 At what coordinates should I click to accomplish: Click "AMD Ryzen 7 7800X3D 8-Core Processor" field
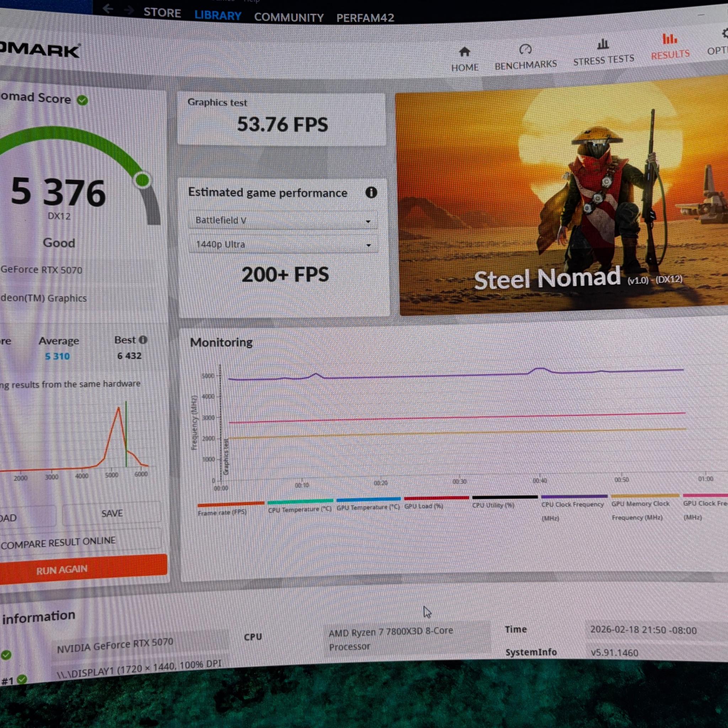[407, 638]
